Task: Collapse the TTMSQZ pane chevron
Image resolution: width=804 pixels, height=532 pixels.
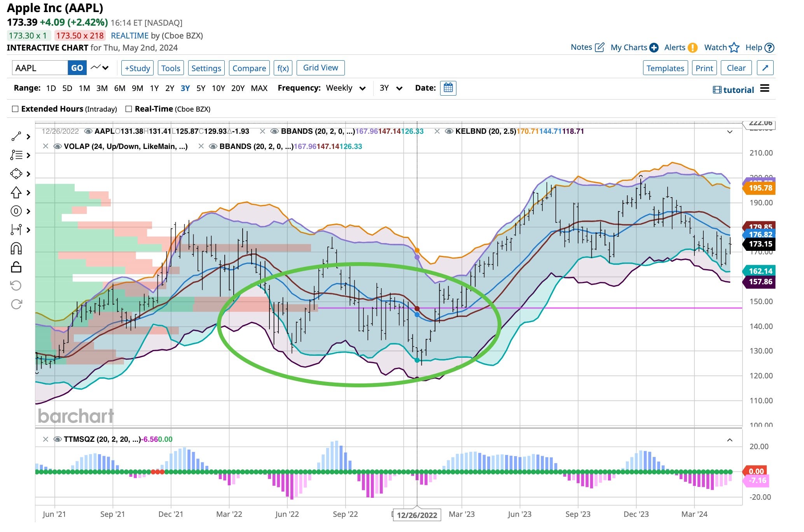Action: [x=730, y=440]
